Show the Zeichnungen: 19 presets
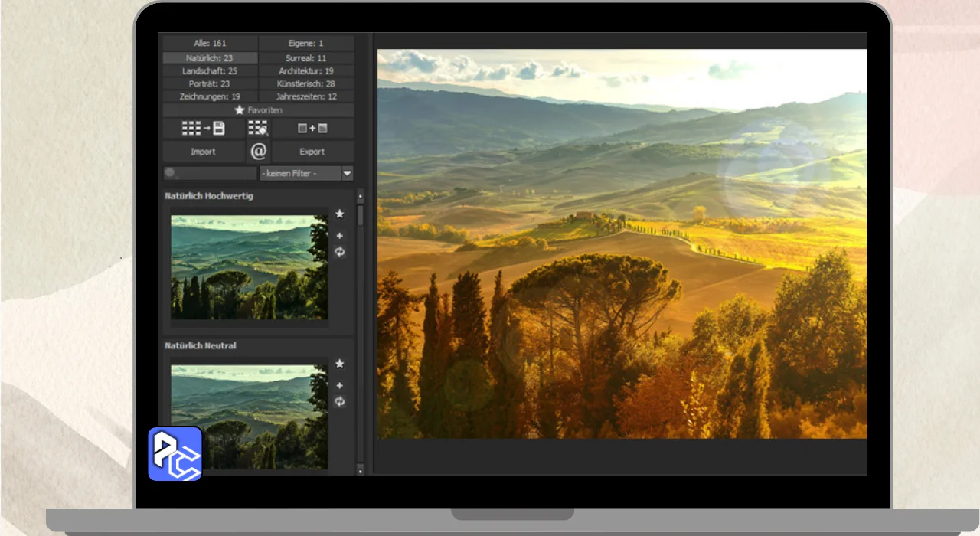This screenshot has width=980, height=536. click(210, 96)
